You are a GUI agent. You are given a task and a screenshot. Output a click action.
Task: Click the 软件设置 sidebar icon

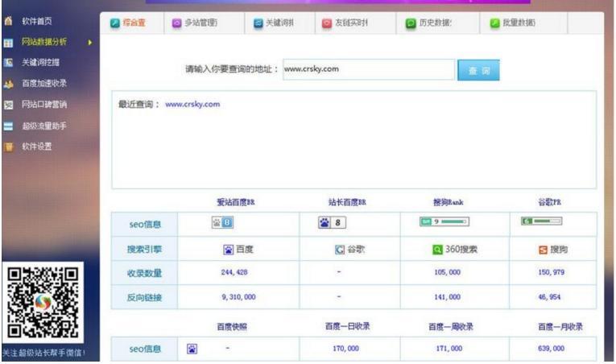pos(8,147)
